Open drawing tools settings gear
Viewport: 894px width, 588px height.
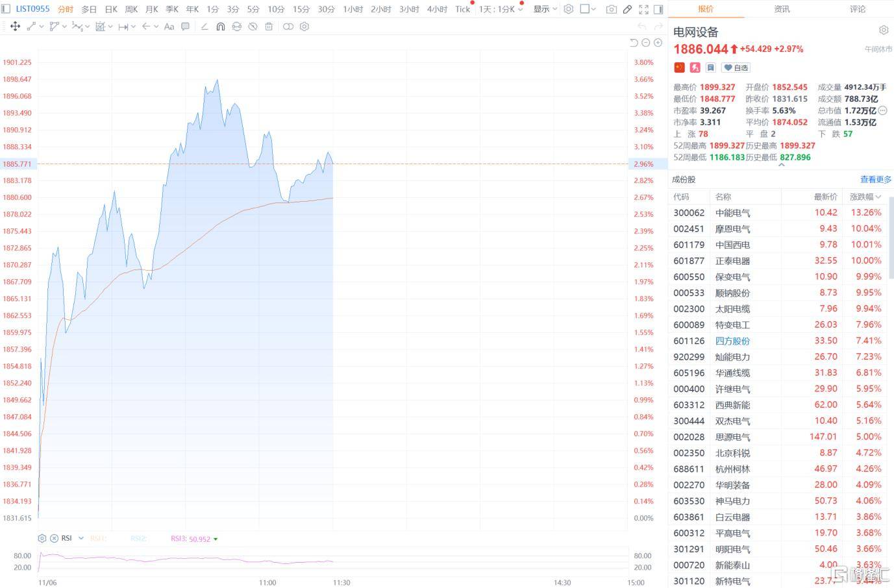click(304, 27)
